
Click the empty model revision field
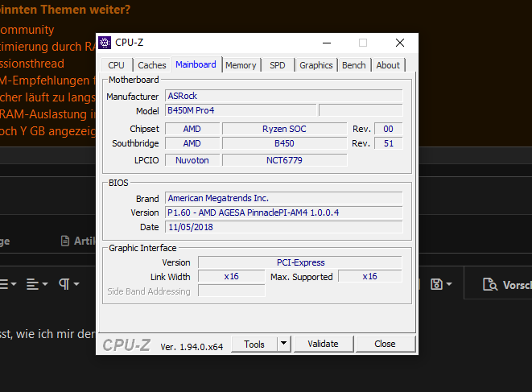coord(361,110)
